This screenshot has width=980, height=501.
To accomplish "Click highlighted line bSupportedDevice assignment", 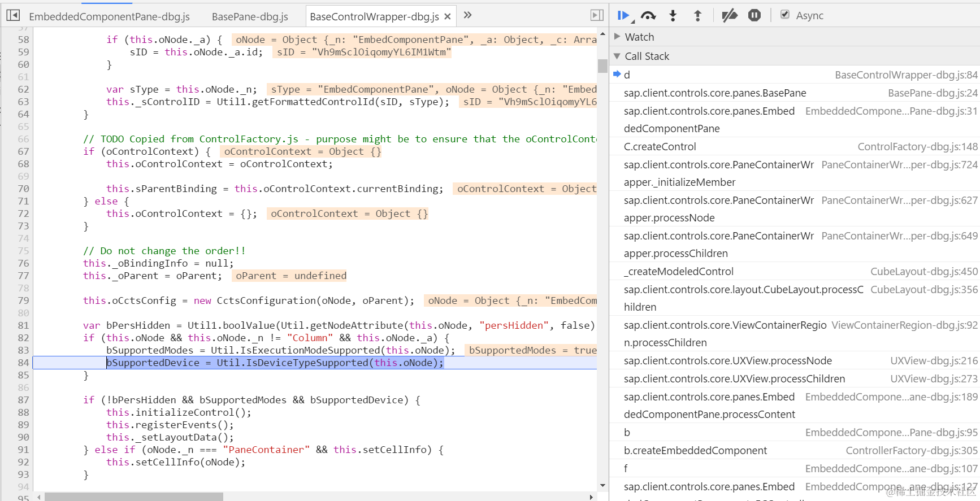I will 275,363.
